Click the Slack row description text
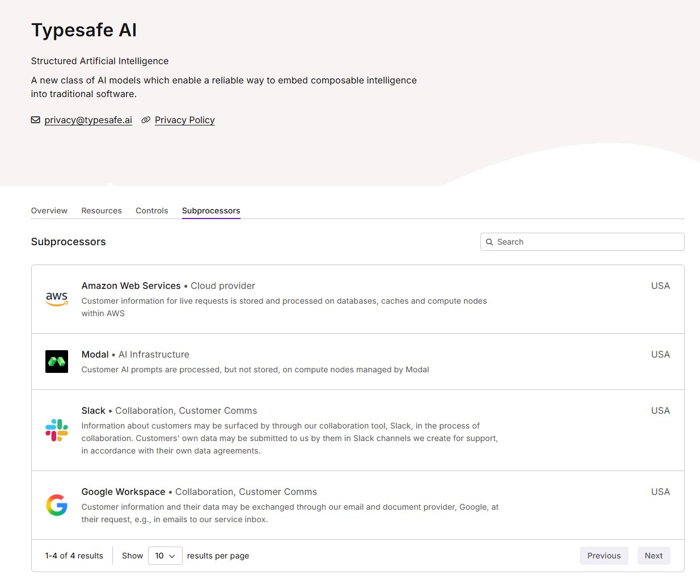 coord(290,438)
